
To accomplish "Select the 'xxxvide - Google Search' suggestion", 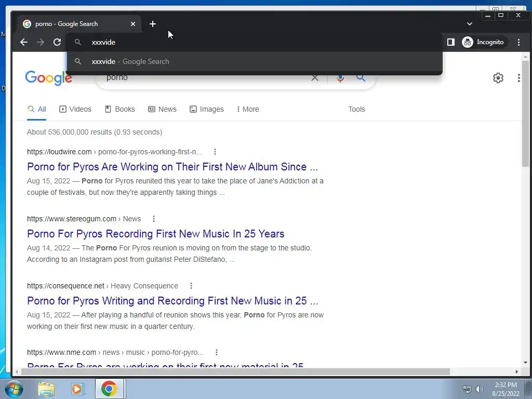I will (255, 61).
